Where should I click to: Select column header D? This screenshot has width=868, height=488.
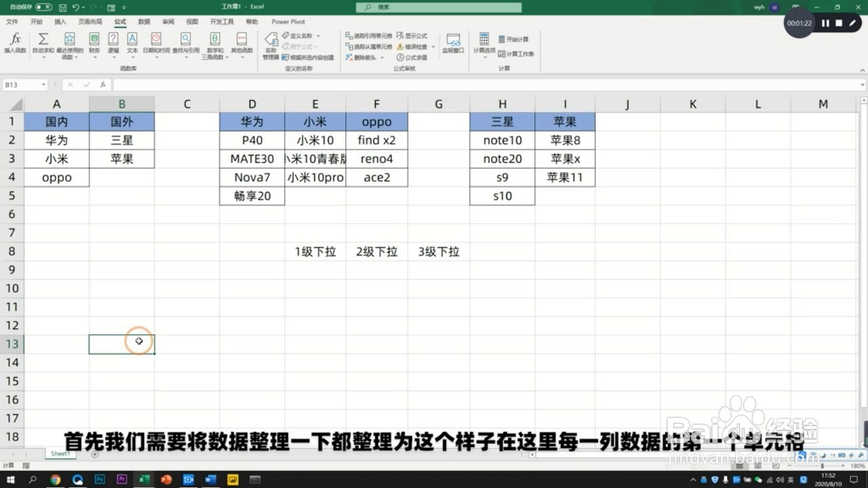tap(252, 104)
